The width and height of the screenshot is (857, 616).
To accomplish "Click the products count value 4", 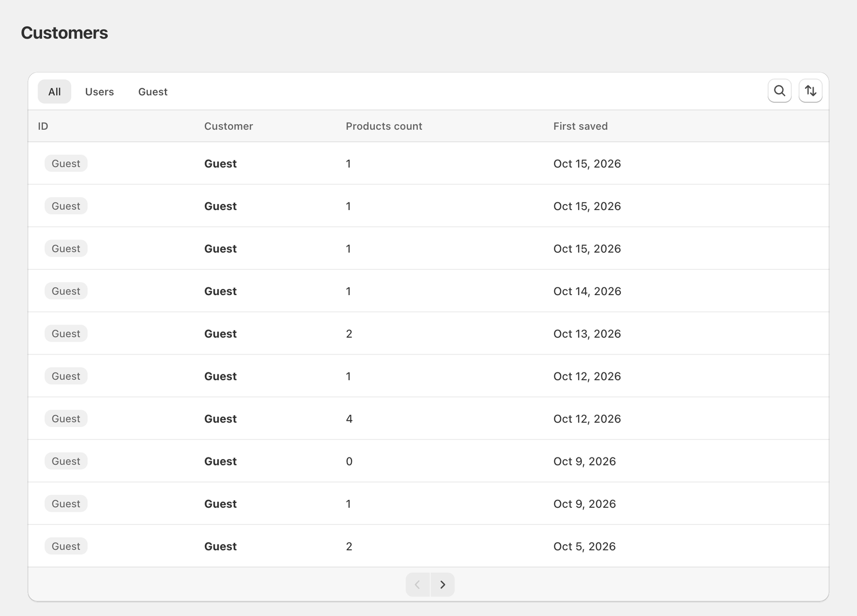I will [349, 419].
